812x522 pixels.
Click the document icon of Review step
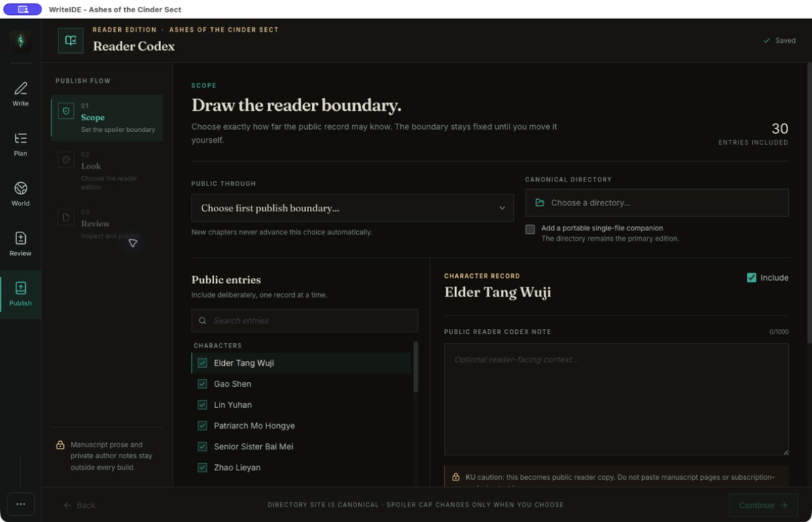66,217
